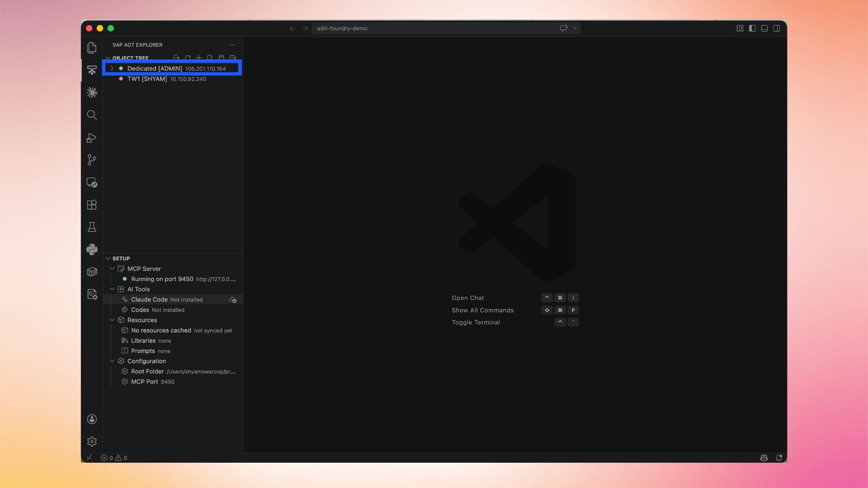
Task: Collapse the SETUP panel
Action: tap(108, 258)
